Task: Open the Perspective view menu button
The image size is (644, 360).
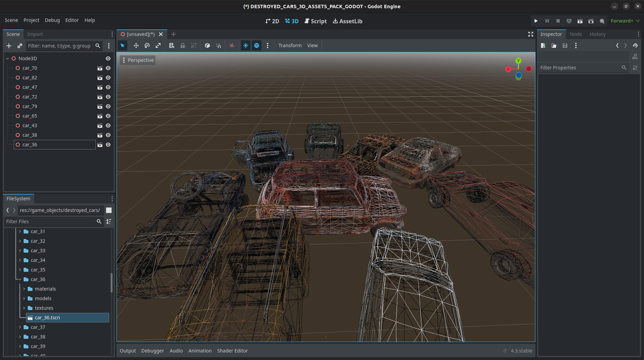Action: coord(138,60)
